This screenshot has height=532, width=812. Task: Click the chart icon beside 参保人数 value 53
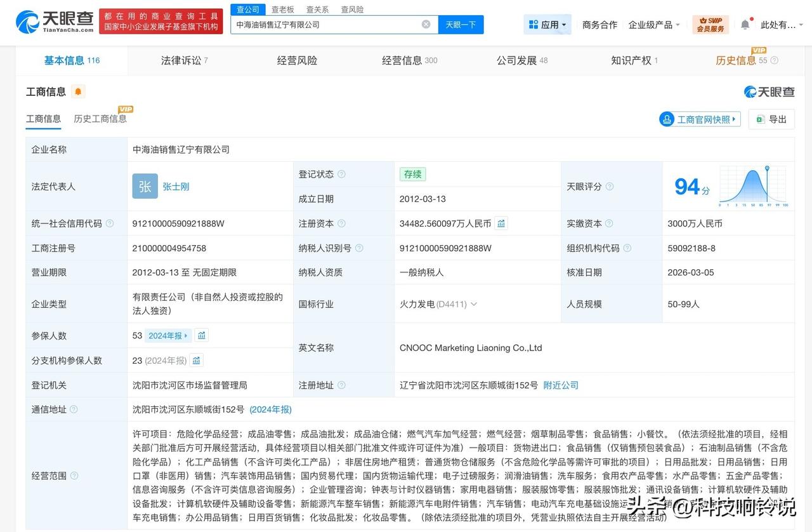202,335
